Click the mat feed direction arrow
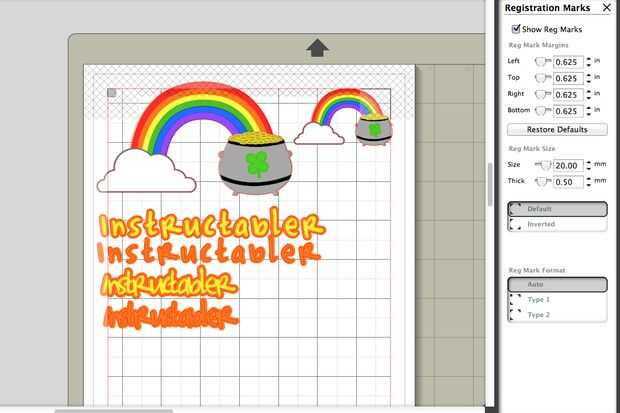Screen dimensions: 620x413 point(317,48)
